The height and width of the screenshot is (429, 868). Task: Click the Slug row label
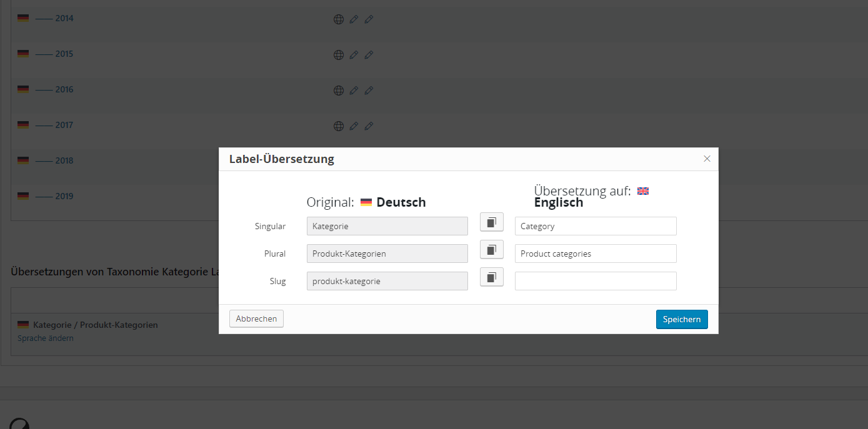coord(277,281)
